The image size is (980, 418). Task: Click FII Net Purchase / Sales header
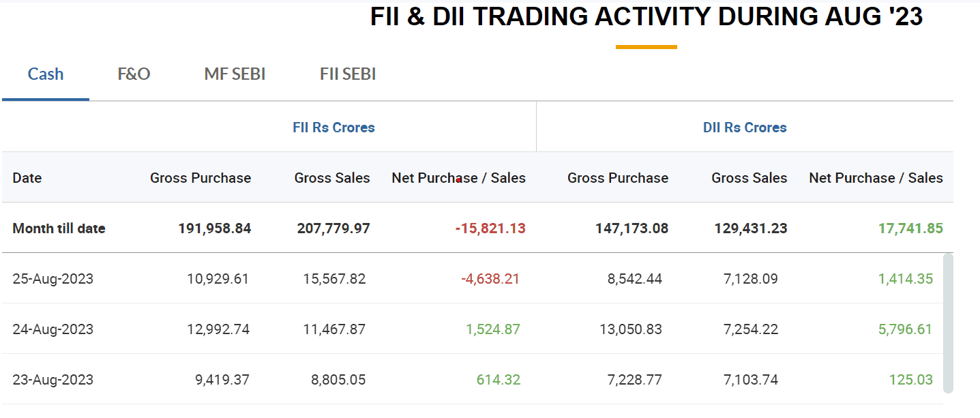point(458,178)
